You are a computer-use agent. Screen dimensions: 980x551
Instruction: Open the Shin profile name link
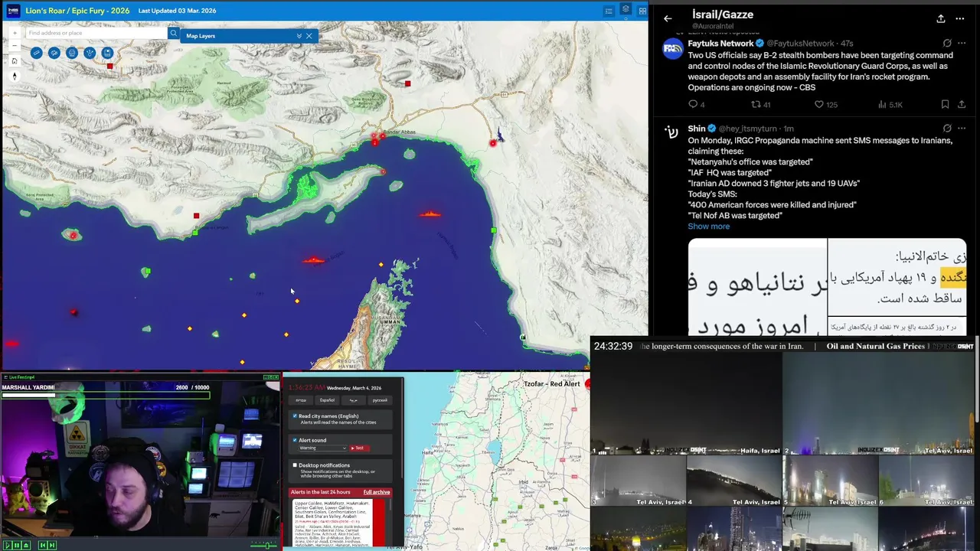coord(697,129)
